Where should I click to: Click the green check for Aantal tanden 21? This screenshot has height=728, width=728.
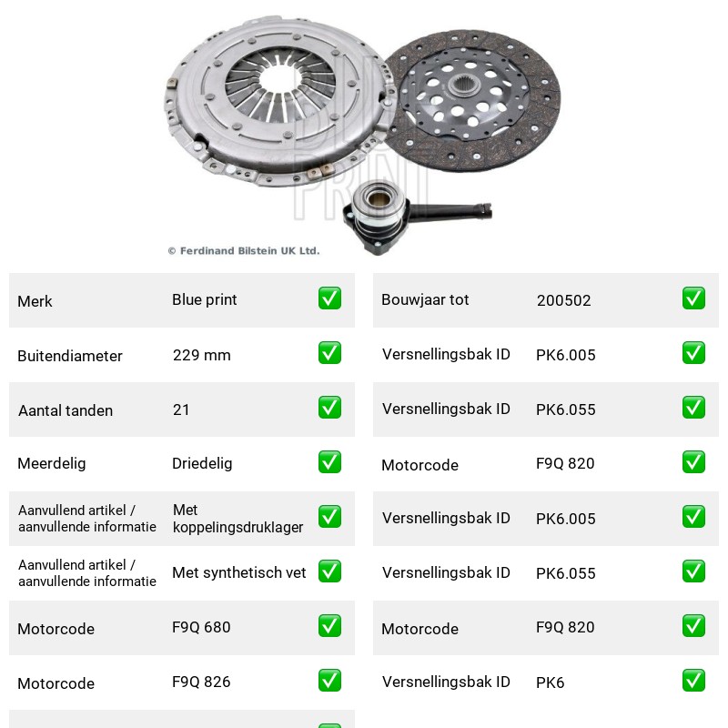(329, 407)
